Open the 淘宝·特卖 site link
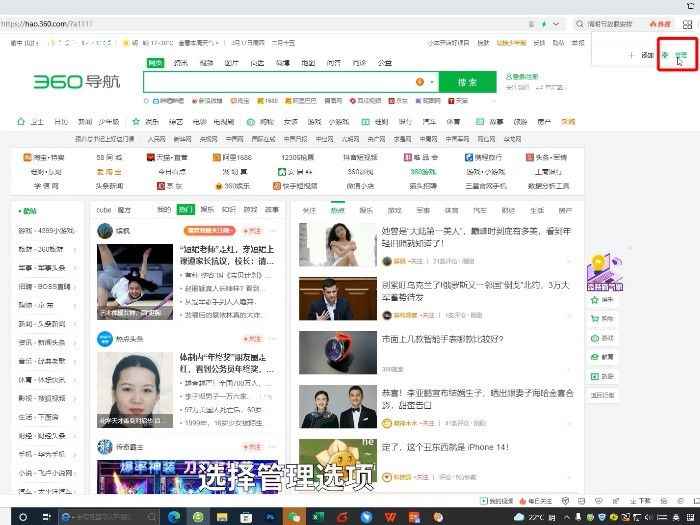 (44, 157)
